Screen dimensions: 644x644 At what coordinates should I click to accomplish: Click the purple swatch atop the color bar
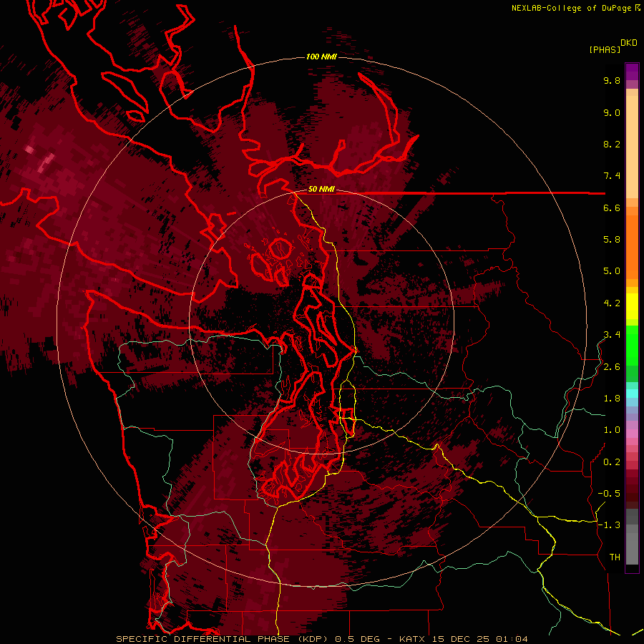click(632, 72)
